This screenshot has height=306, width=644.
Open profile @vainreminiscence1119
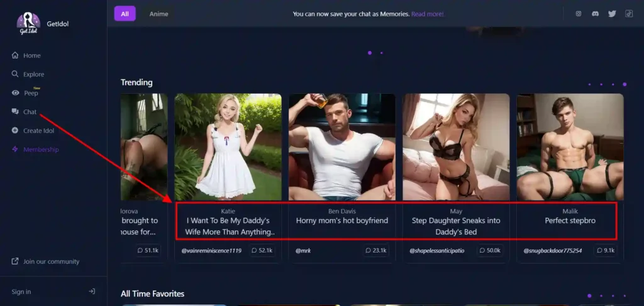click(211, 251)
